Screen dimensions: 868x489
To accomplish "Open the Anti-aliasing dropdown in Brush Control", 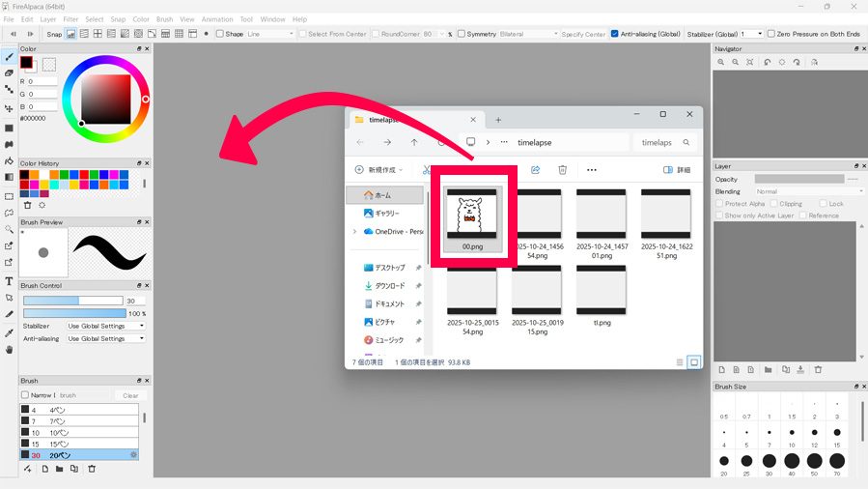I will tap(106, 338).
